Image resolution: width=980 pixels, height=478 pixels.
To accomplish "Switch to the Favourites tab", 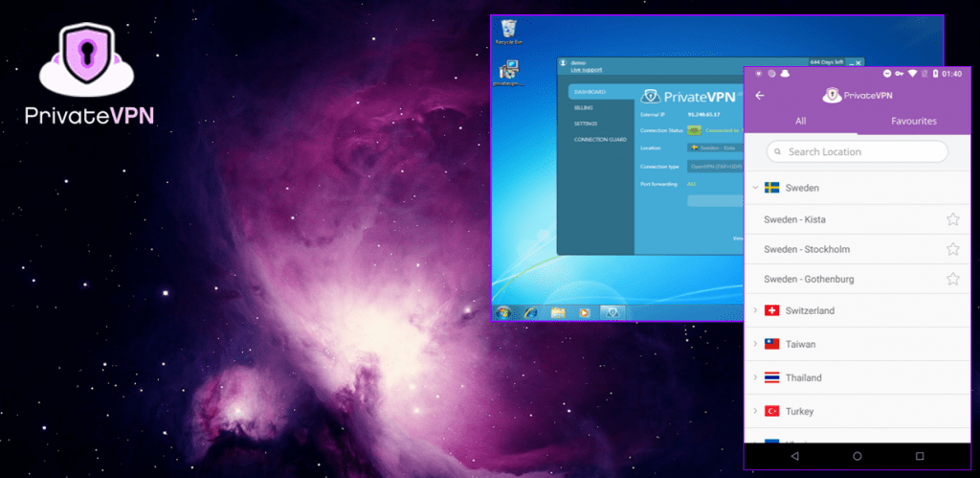I will tap(913, 121).
